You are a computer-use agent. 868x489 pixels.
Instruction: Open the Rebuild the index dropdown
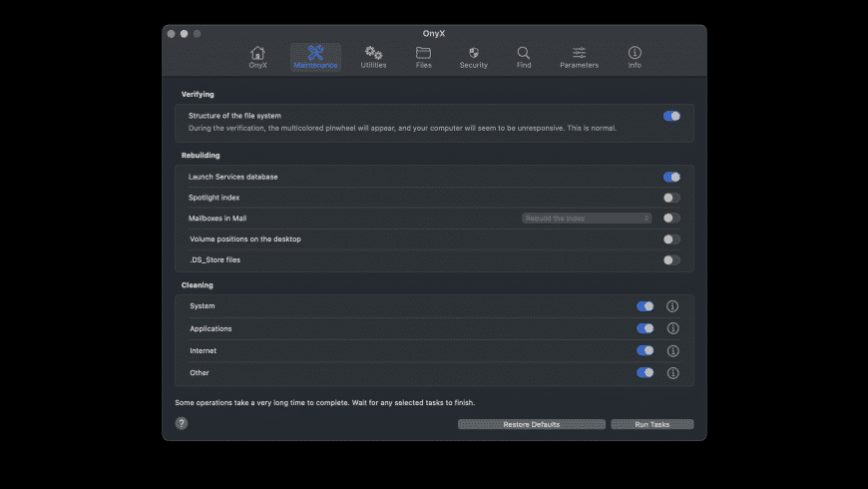pos(587,219)
